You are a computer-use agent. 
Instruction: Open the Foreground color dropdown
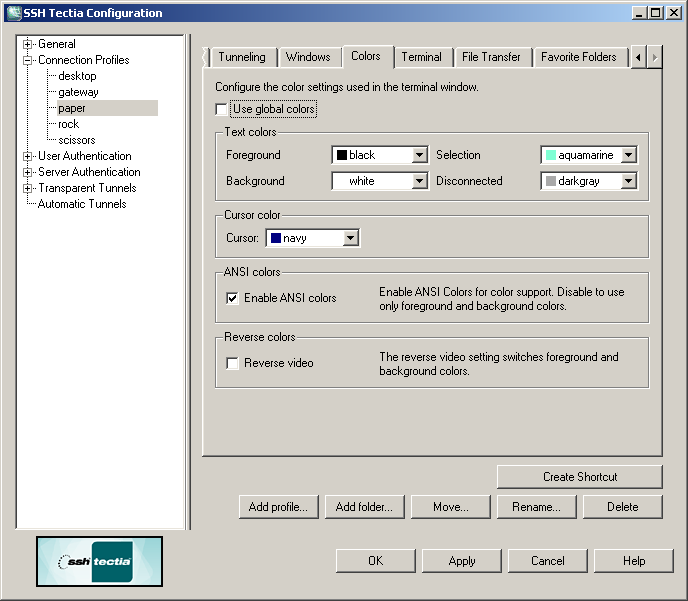click(x=419, y=155)
